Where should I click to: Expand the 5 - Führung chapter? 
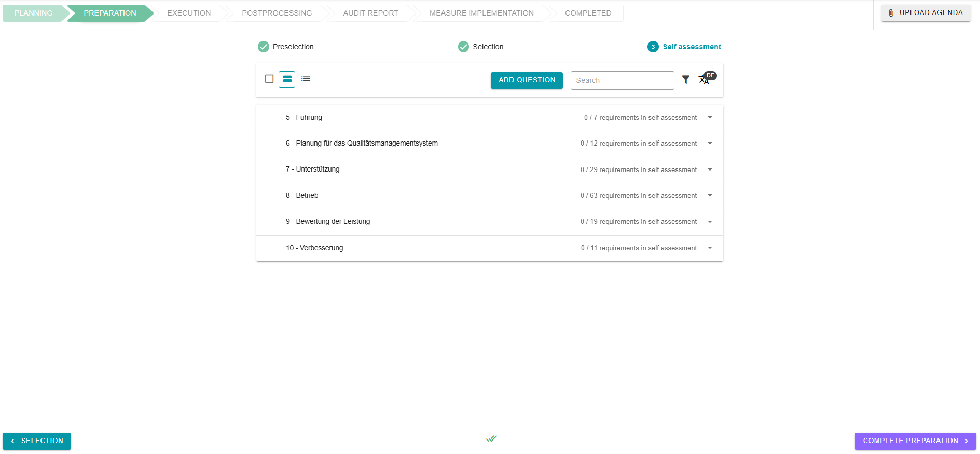coord(710,118)
